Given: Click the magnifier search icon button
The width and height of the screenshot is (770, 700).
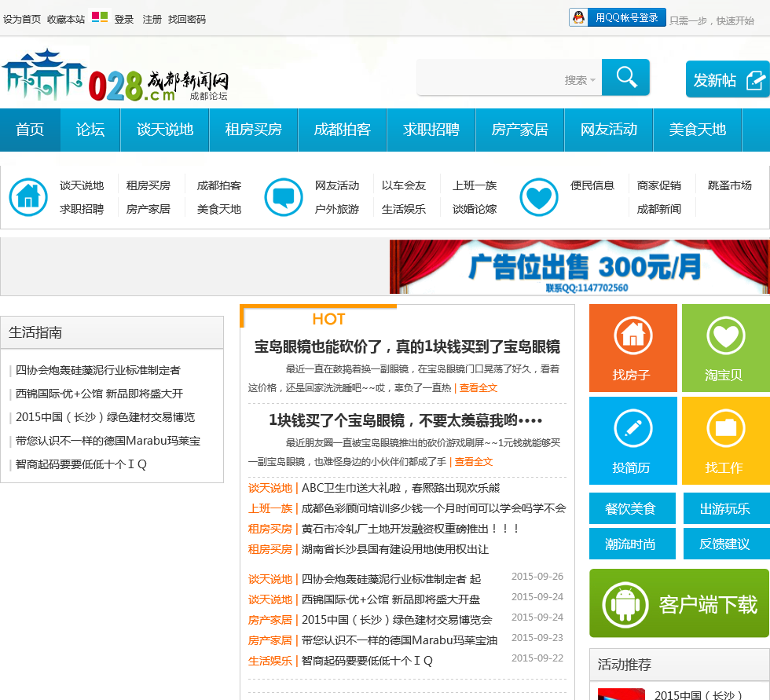Looking at the screenshot, I should pyautogui.click(x=625, y=77).
